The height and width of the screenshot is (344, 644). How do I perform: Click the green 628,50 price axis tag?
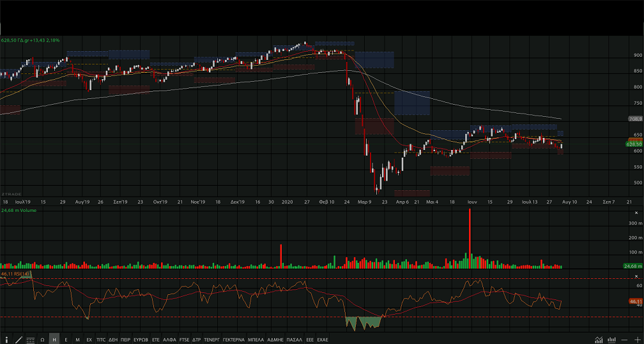tap(634, 144)
